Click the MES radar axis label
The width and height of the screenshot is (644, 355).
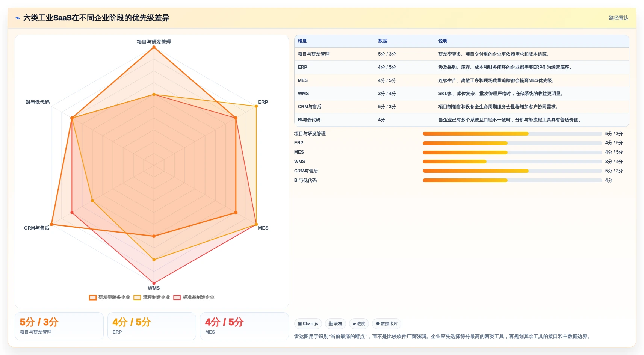pyautogui.click(x=263, y=228)
